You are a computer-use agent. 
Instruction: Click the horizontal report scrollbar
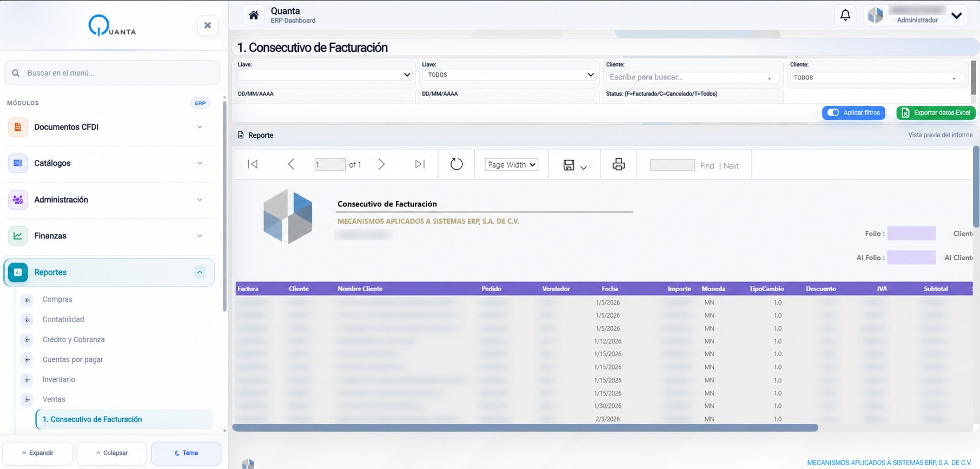click(525, 427)
